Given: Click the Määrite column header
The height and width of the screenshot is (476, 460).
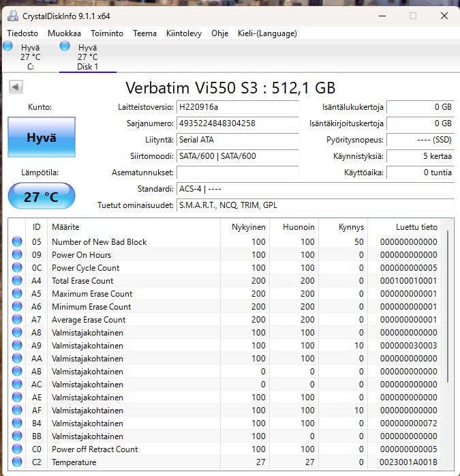Looking at the screenshot, I should pyautogui.click(x=134, y=227).
